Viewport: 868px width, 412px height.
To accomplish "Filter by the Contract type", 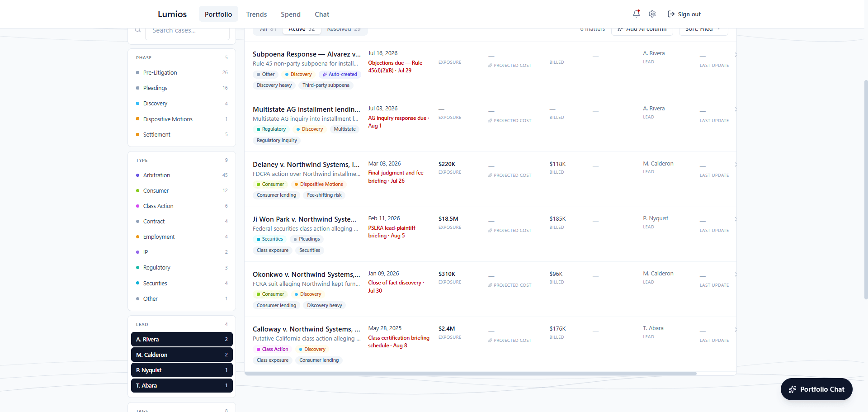I will (182, 221).
